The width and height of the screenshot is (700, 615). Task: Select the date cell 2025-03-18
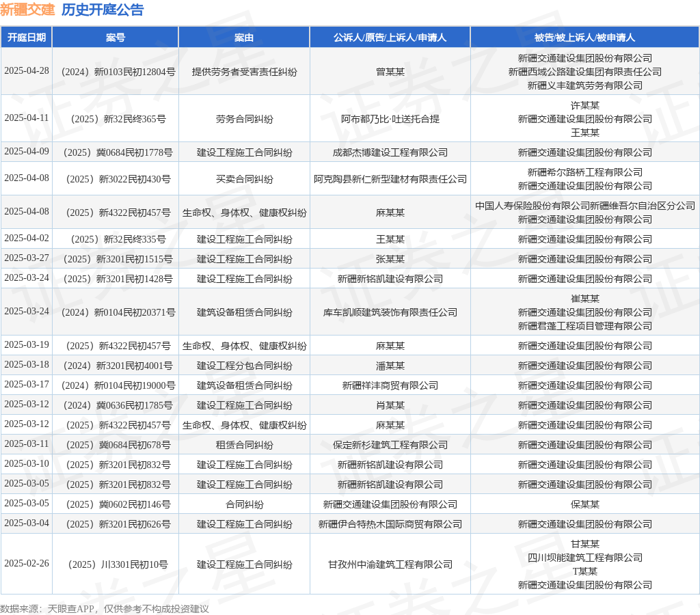27,365
